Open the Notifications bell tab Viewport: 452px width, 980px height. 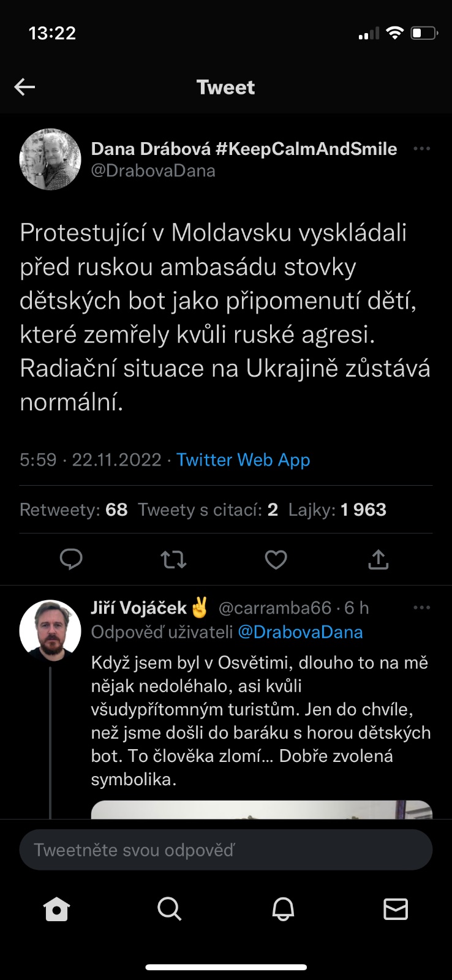click(283, 910)
